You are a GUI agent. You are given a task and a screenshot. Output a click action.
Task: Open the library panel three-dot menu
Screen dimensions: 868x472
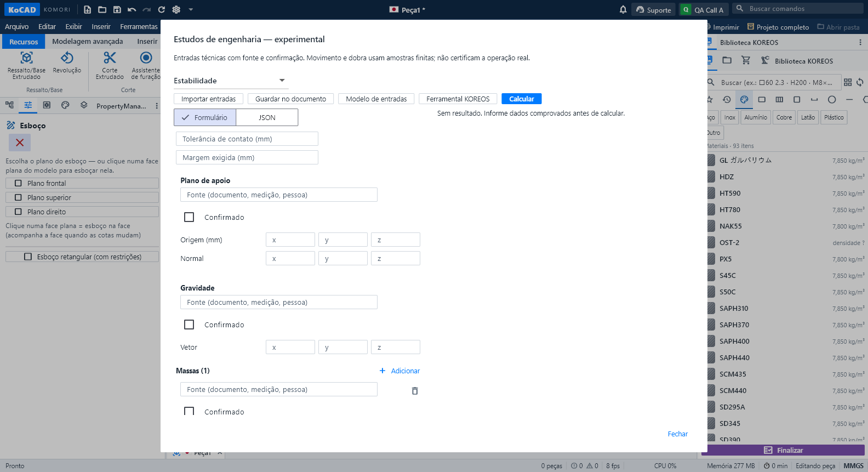[860, 42]
